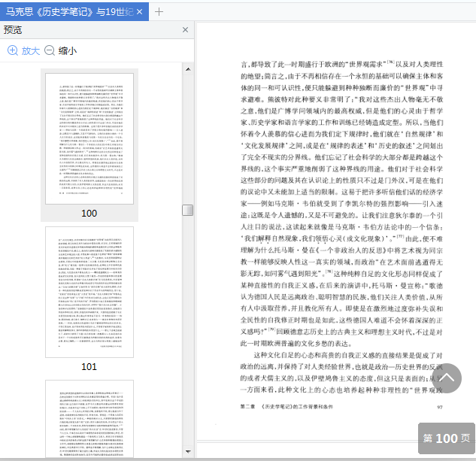Screen dimensions: 476x461
Task: Click the 预览 panel title
Action: [x=13, y=30]
